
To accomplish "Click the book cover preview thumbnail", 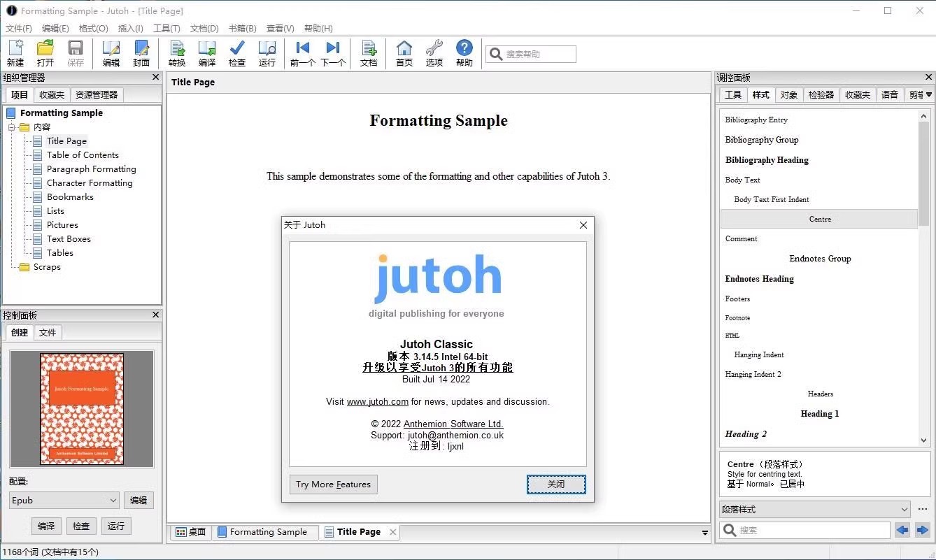I will click(x=82, y=409).
